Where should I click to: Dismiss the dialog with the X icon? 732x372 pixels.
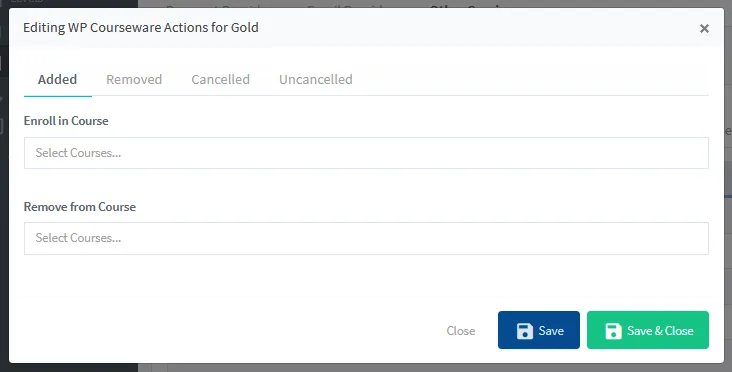pos(704,28)
